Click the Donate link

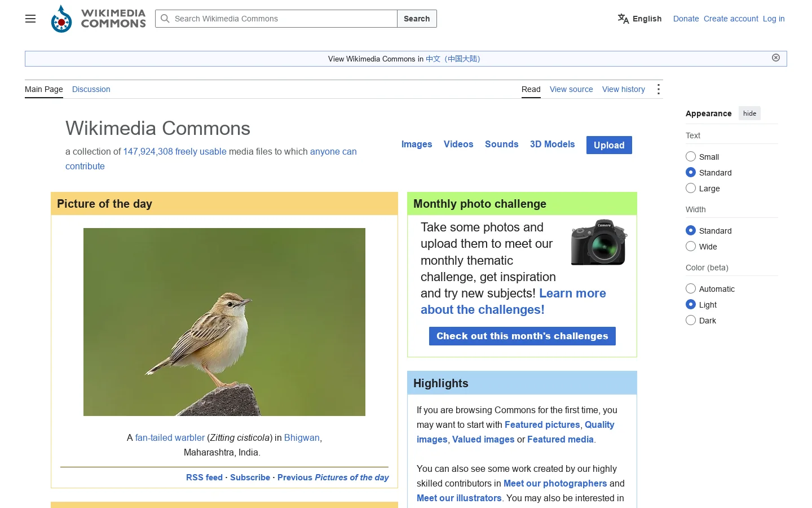686,19
